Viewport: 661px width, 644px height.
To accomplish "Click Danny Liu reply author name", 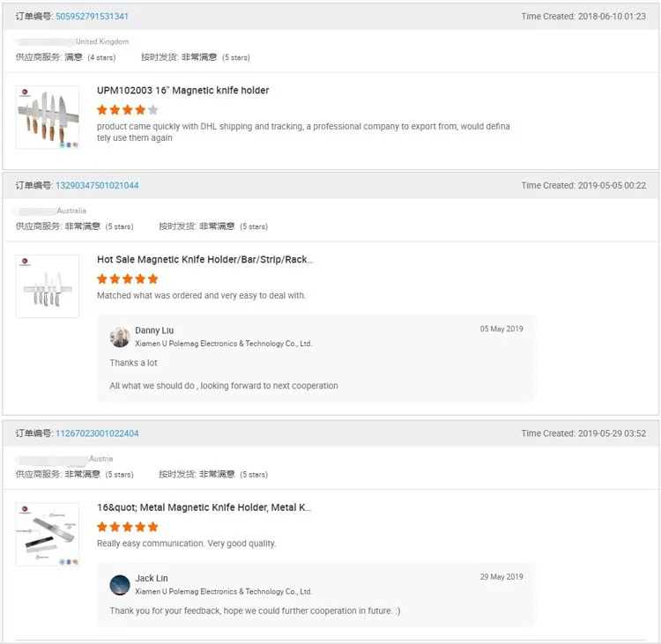I will [x=154, y=330].
